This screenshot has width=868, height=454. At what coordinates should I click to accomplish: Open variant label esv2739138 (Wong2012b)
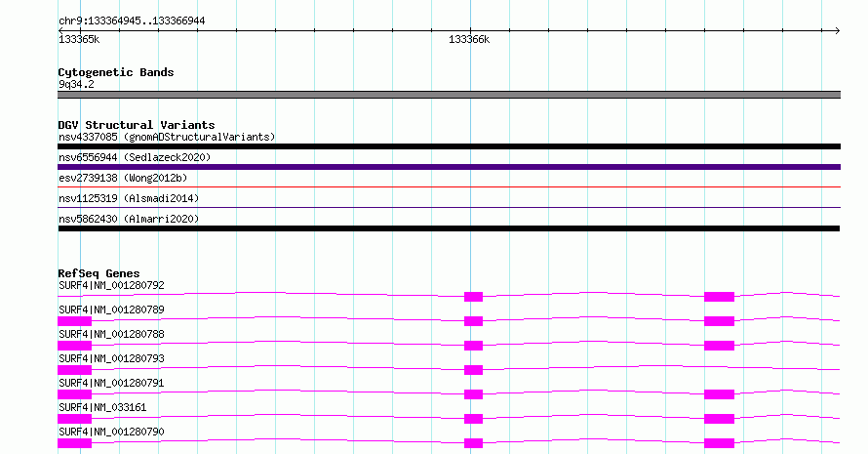point(123,178)
